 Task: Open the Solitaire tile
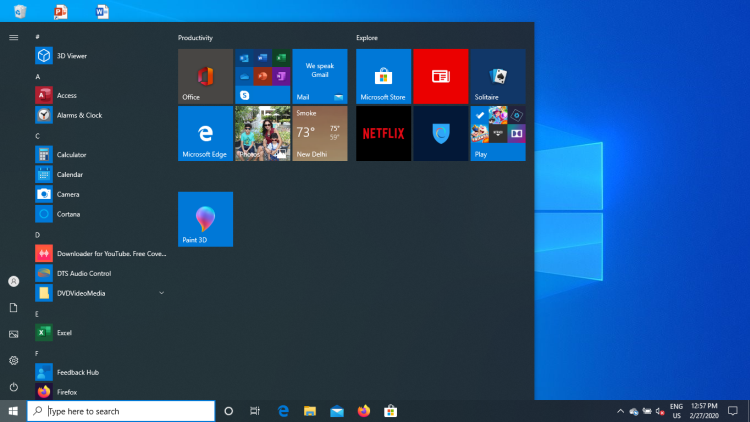coord(497,76)
